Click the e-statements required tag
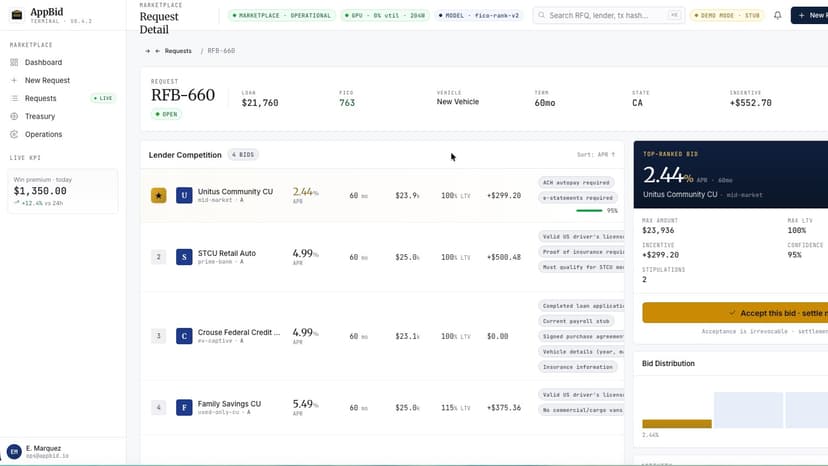 578,198
